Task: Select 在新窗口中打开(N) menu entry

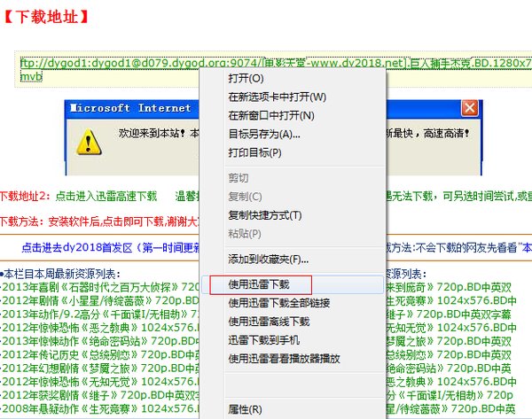Action: pyautogui.click(x=271, y=115)
